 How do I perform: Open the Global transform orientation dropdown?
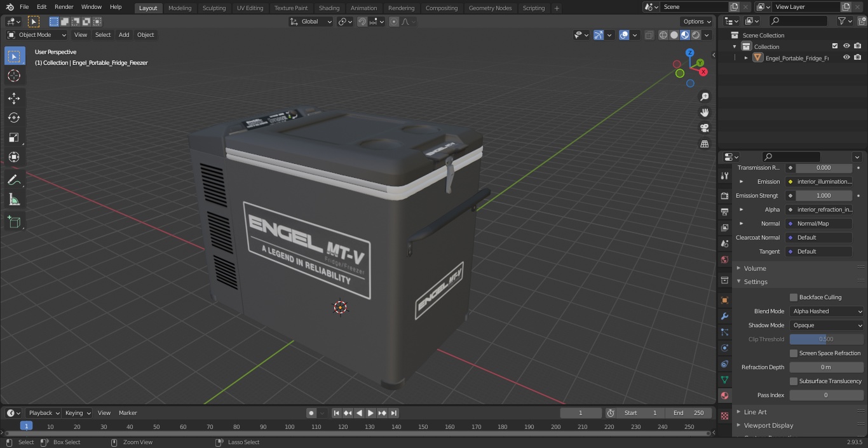[311, 22]
